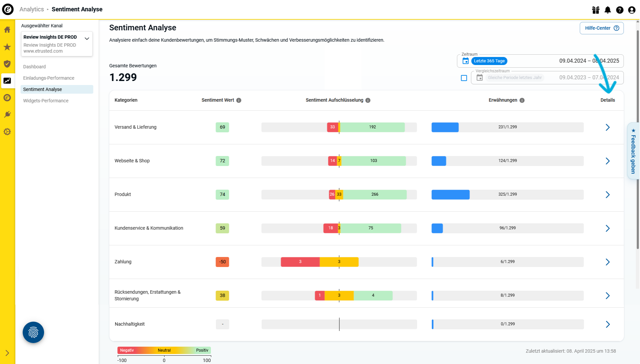Open details for Kundenservice & Kommunikation
Image resolution: width=640 pixels, height=364 pixels.
click(608, 228)
